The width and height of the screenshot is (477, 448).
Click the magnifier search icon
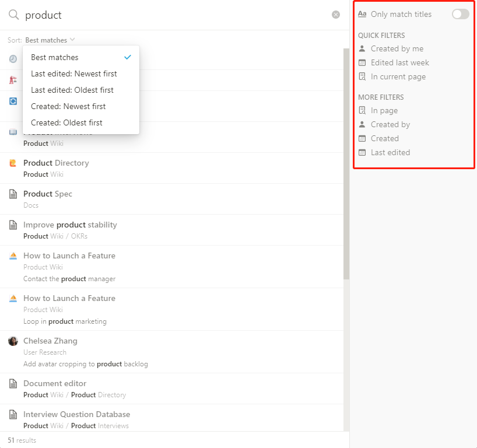(x=13, y=15)
